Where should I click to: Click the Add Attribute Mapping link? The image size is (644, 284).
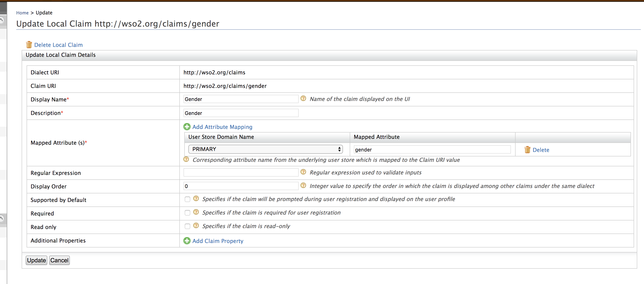pyautogui.click(x=222, y=127)
